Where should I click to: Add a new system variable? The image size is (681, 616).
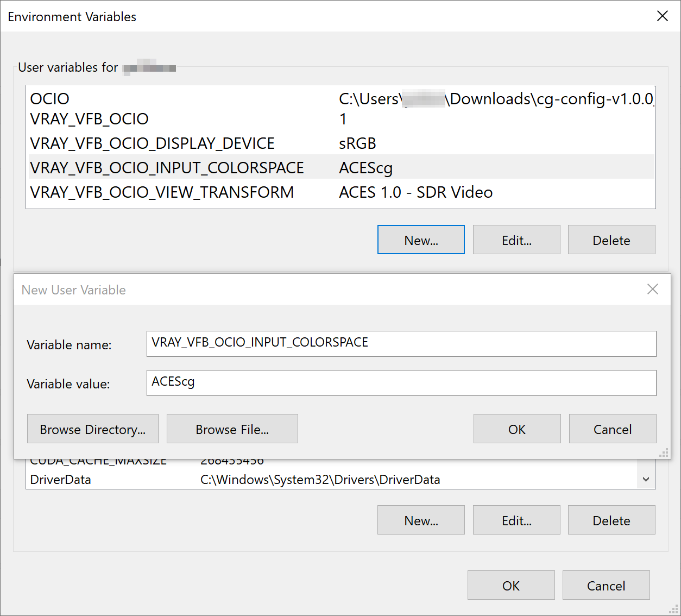click(421, 520)
